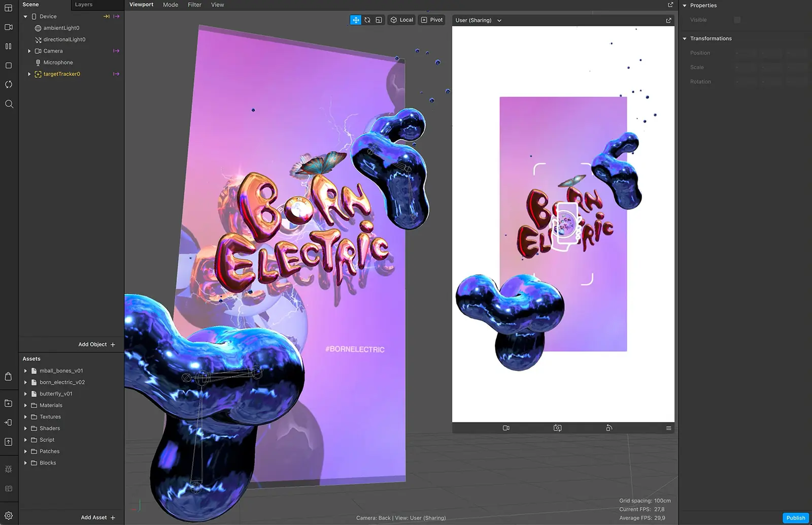The width and height of the screenshot is (812, 525).
Task: Click Add Object button
Action: [x=96, y=344]
